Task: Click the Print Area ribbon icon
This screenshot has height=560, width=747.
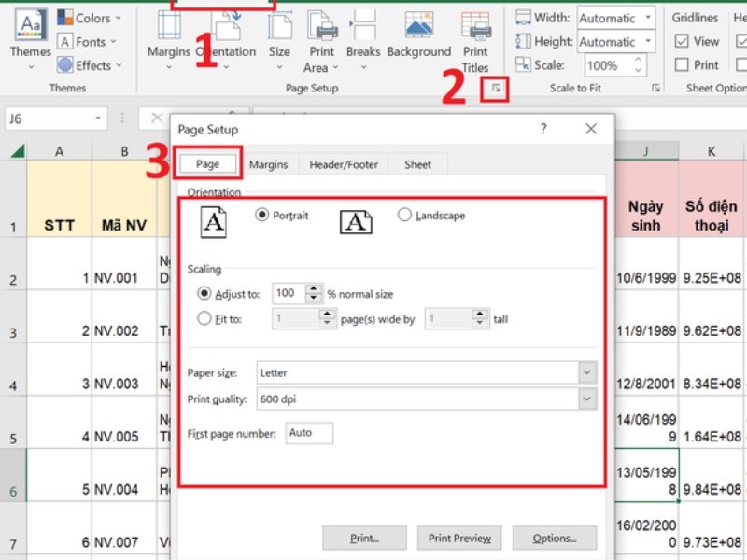Action: [x=322, y=26]
